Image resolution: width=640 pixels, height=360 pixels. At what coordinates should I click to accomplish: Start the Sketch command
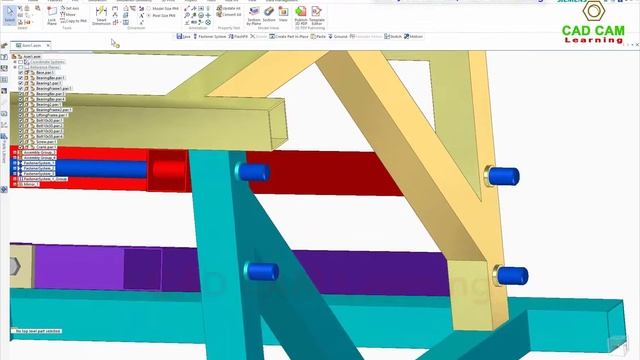(393, 36)
